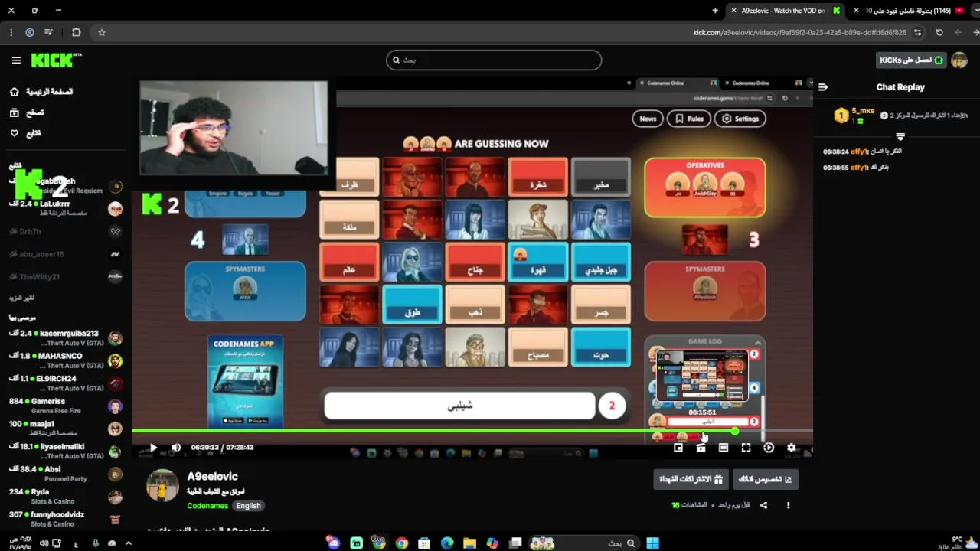Bookmark this page with star icon
This screenshot has height=551, width=980.
pos(102,32)
